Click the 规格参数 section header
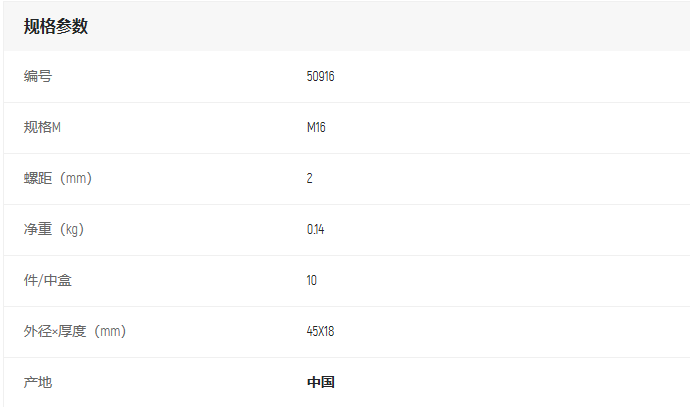690x407 pixels. pyautogui.click(x=56, y=26)
